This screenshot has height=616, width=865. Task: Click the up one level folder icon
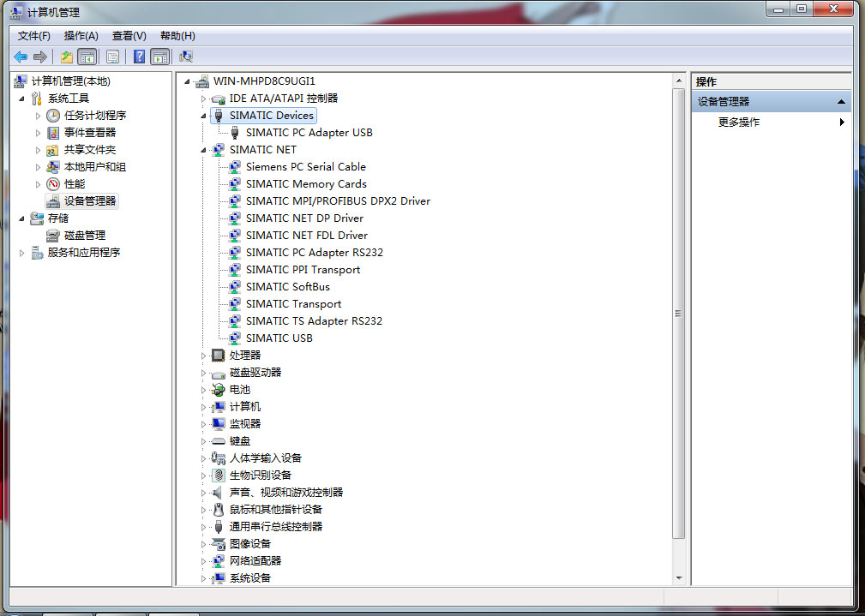[x=66, y=57]
